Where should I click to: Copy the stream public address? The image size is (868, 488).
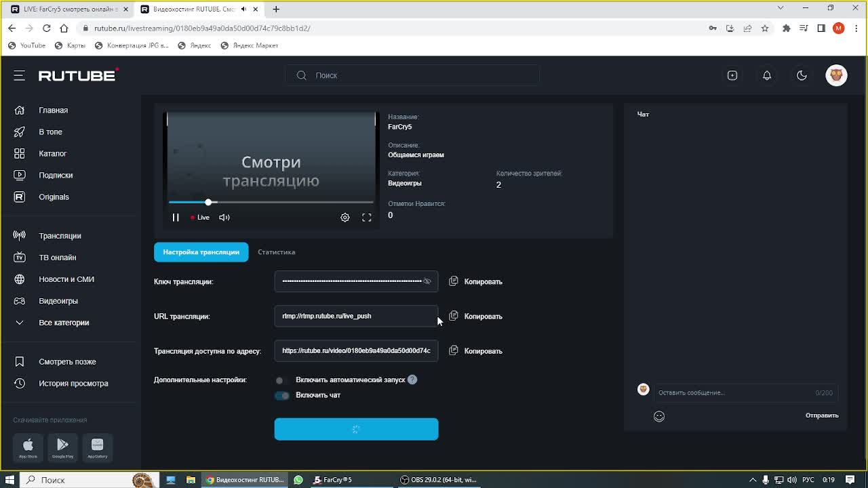click(x=475, y=351)
